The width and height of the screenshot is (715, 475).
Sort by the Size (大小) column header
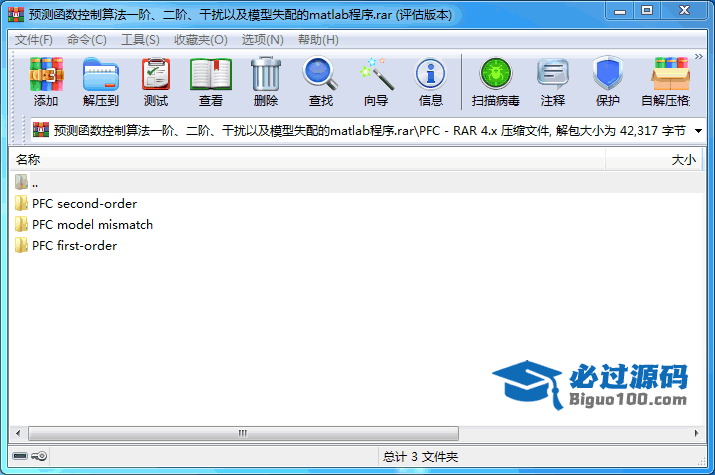[654, 160]
